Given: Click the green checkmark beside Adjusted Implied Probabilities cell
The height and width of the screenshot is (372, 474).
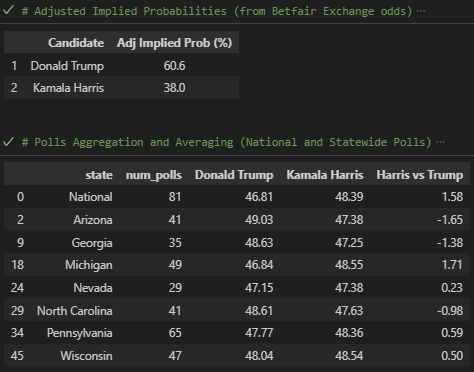Looking at the screenshot, I should click(8, 10).
